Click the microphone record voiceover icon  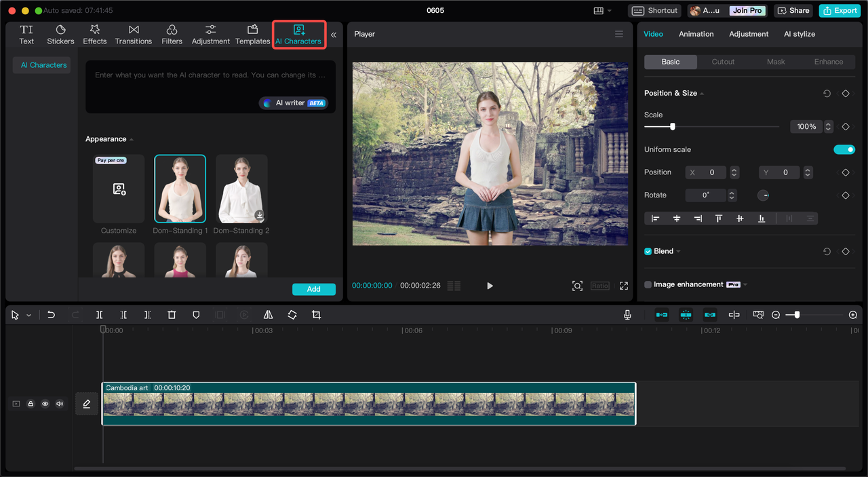[x=627, y=315]
